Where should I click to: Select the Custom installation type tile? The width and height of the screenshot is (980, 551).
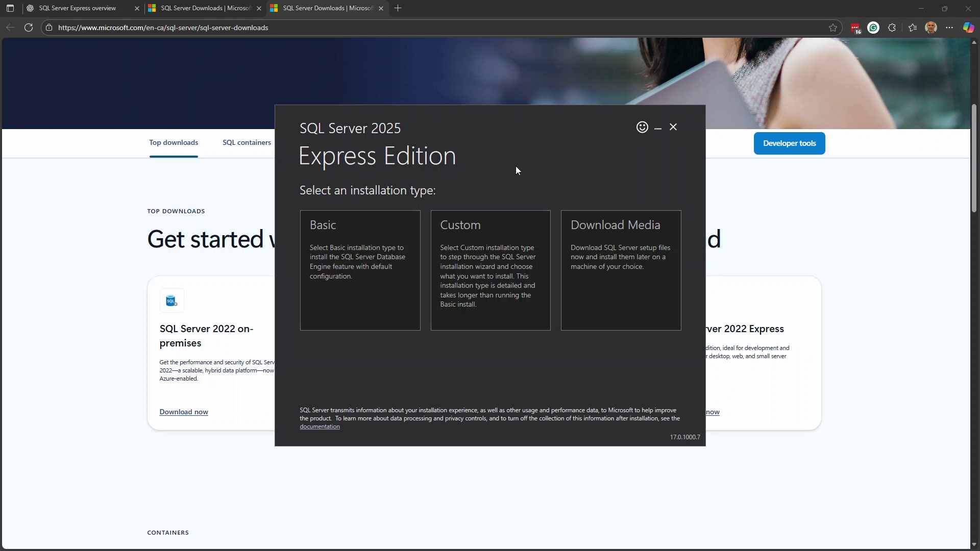click(x=491, y=270)
